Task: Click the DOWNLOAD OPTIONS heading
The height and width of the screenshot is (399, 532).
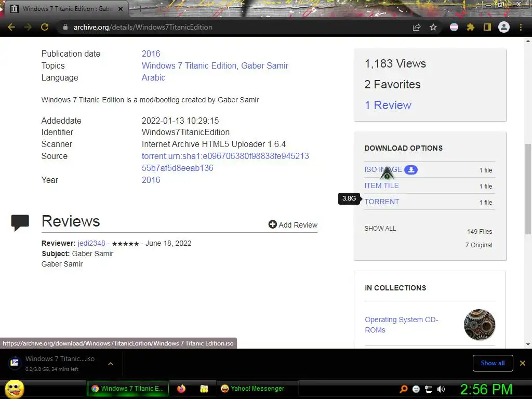Action: tap(403, 148)
